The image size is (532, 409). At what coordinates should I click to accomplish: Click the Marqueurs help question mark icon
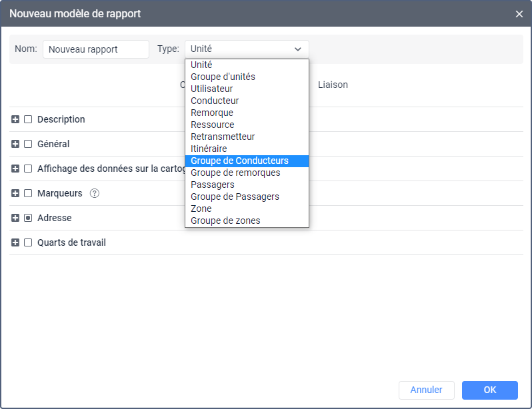(x=95, y=193)
